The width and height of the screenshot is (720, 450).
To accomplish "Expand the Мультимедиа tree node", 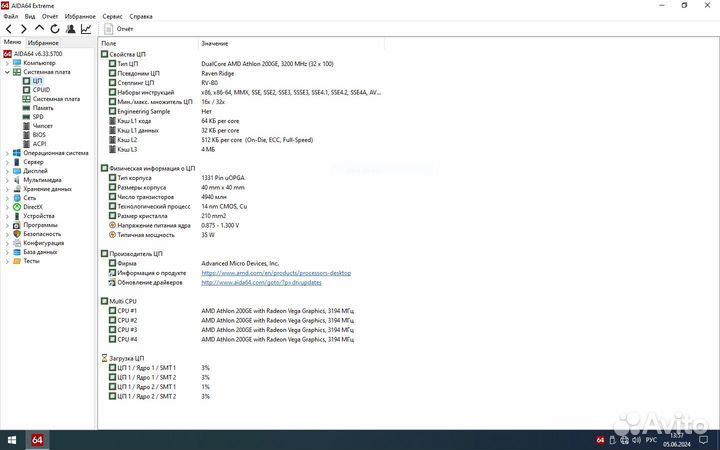I will tap(7, 180).
